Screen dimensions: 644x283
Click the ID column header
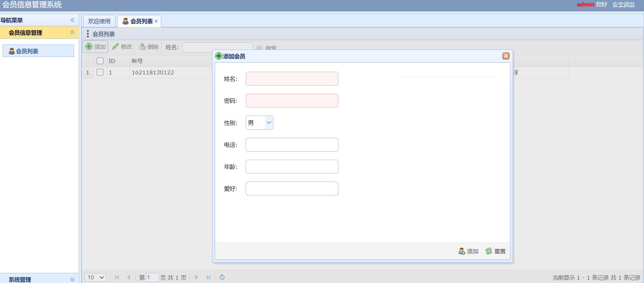(112, 61)
